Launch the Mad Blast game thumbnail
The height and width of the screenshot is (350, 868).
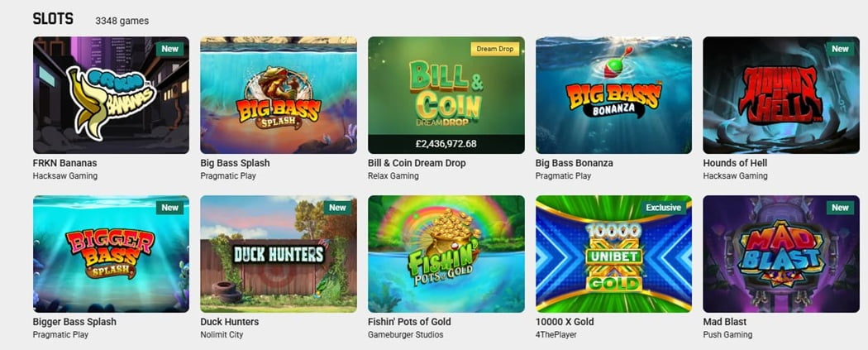click(781, 254)
